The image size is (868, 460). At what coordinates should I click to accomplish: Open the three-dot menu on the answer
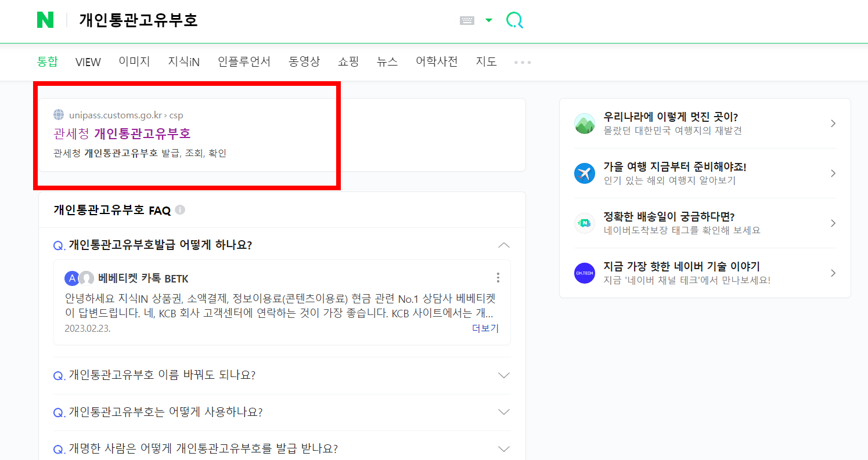pos(498,277)
